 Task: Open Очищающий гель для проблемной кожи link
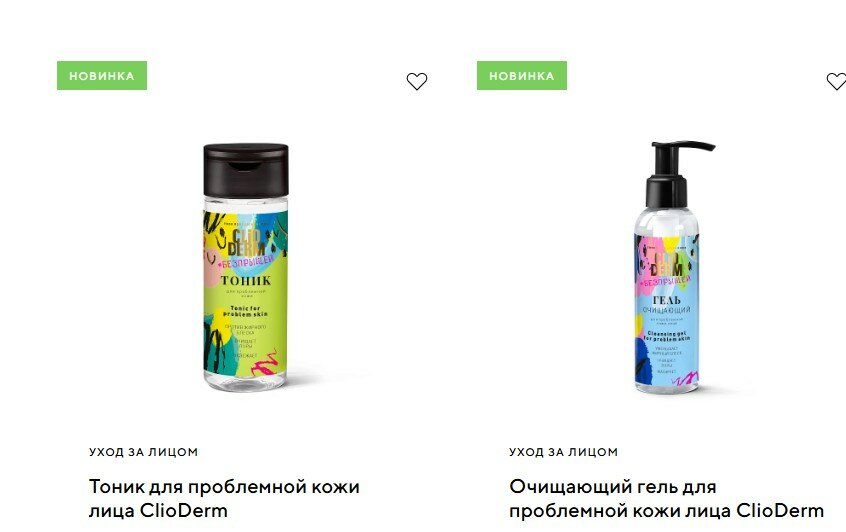[666, 498]
